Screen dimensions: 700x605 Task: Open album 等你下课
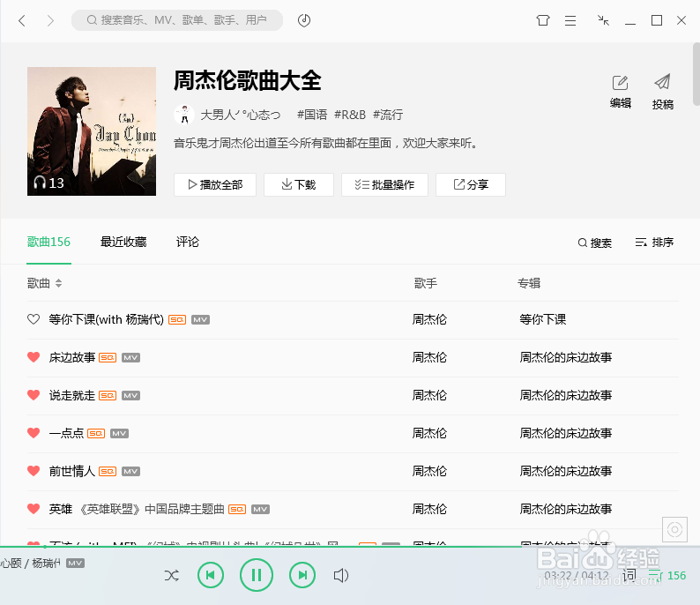tap(542, 319)
